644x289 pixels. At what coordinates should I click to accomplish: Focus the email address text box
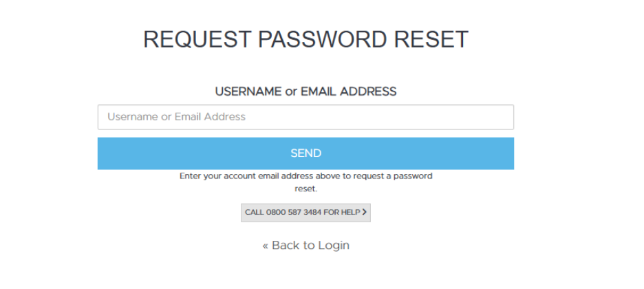tap(305, 117)
